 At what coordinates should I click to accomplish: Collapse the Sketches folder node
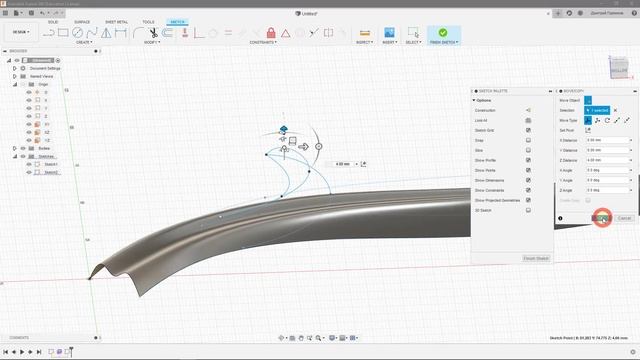point(15,156)
